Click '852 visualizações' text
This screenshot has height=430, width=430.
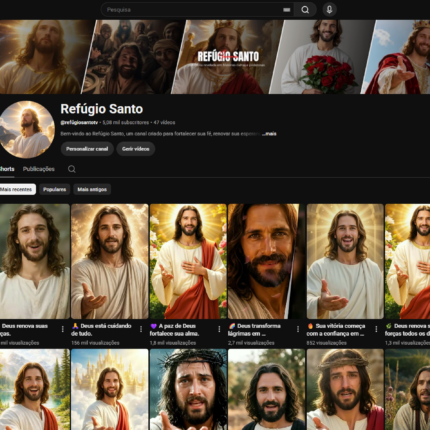click(326, 343)
